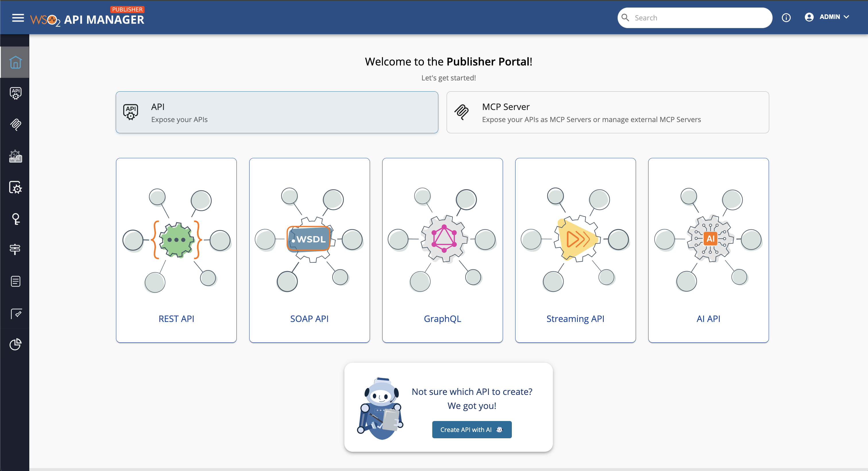The image size is (868, 471).
Task: Switch to the MCP Server tab
Action: (607, 112)
